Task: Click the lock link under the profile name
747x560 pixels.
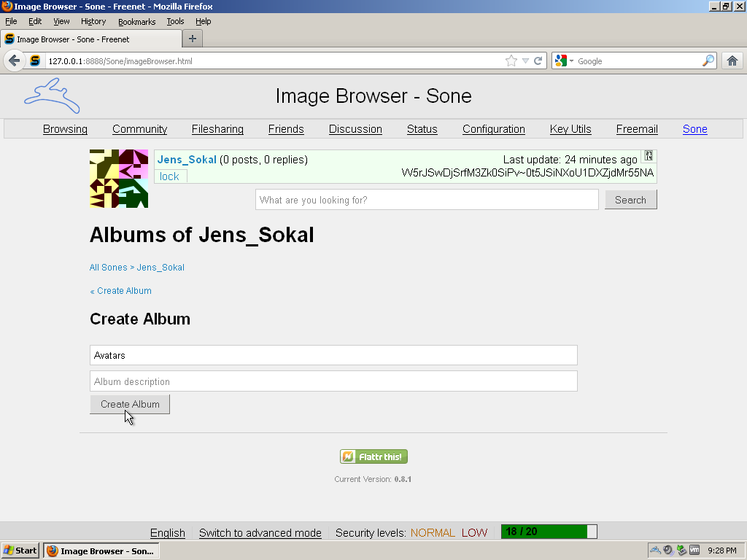Action: coord(169,176)
